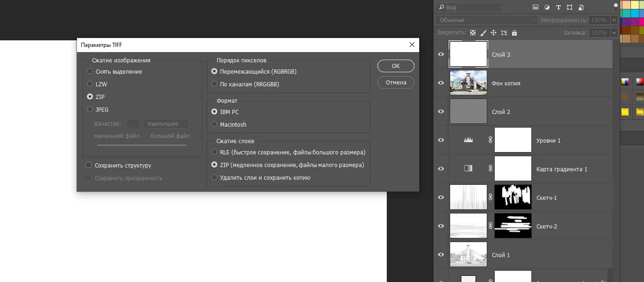This screenshot has width=644, height=282.
Task: Open Наилучшее JPEG quality dropdown
Action: [x=166, y=124]
